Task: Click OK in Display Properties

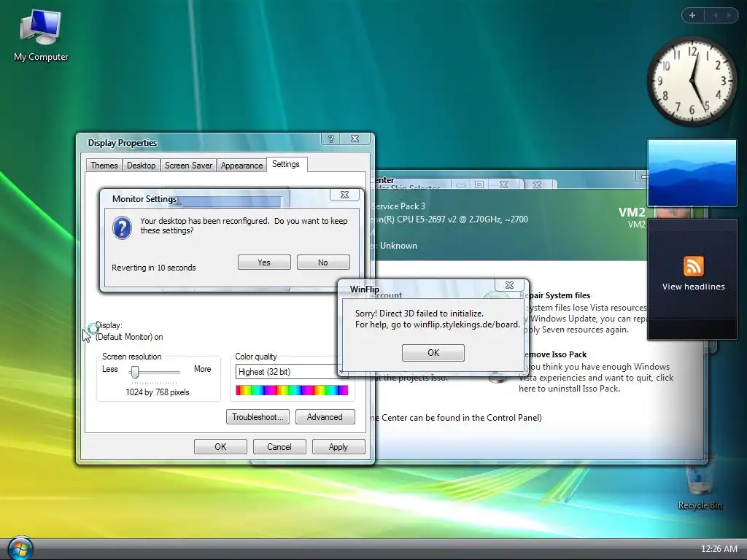Action: [x=220, y=447]
